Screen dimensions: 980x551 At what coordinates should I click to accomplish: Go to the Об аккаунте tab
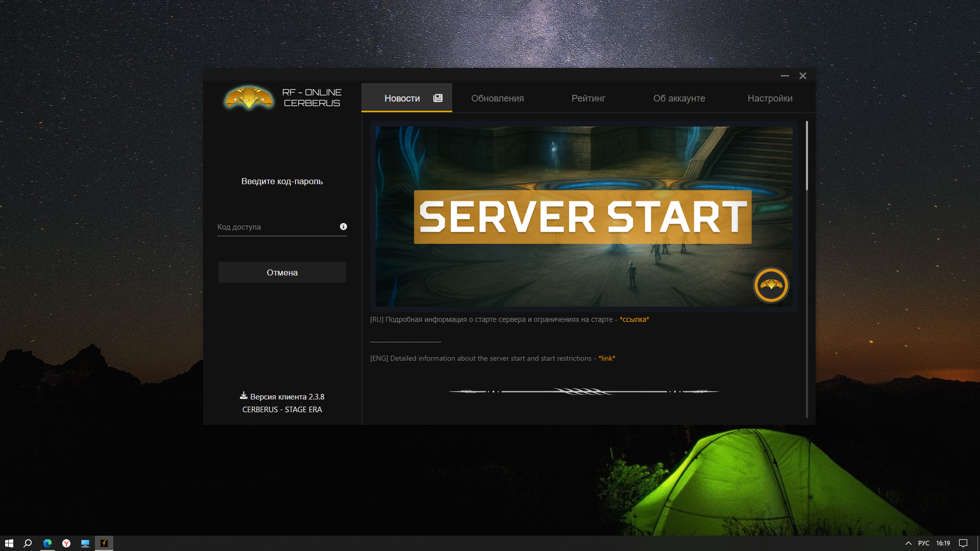coord(679,98)
